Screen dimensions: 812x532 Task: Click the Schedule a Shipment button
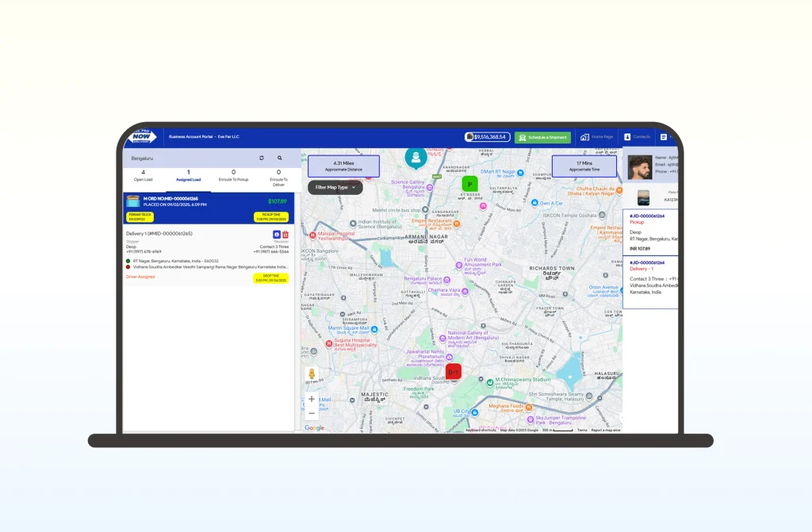[x=542, y=137]
